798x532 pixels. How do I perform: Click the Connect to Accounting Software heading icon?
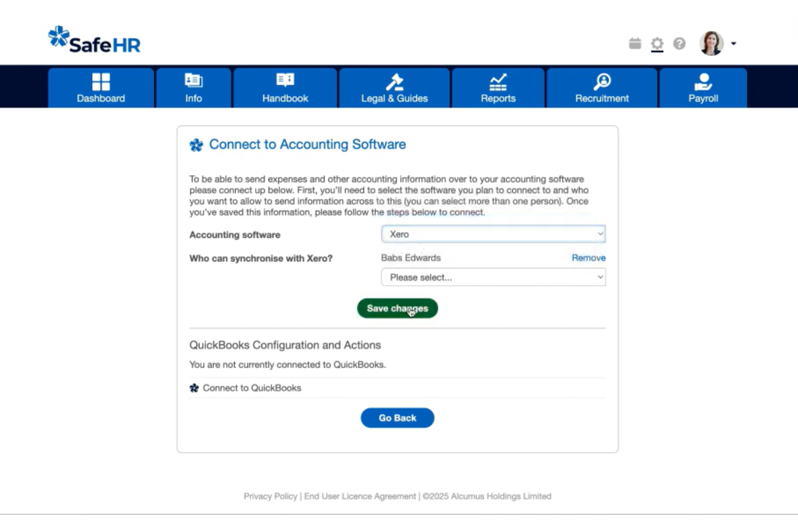pyautogui.click(x=196, y=144)
